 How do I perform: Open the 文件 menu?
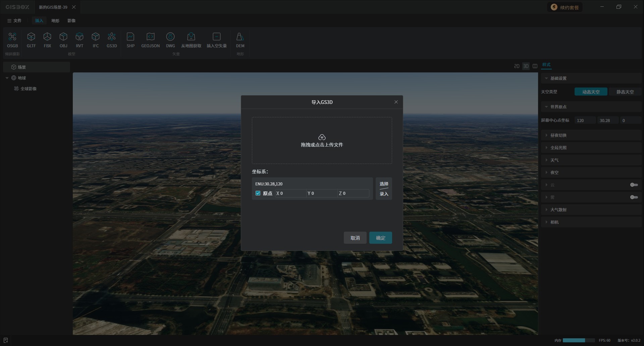[x=14, y=21]
